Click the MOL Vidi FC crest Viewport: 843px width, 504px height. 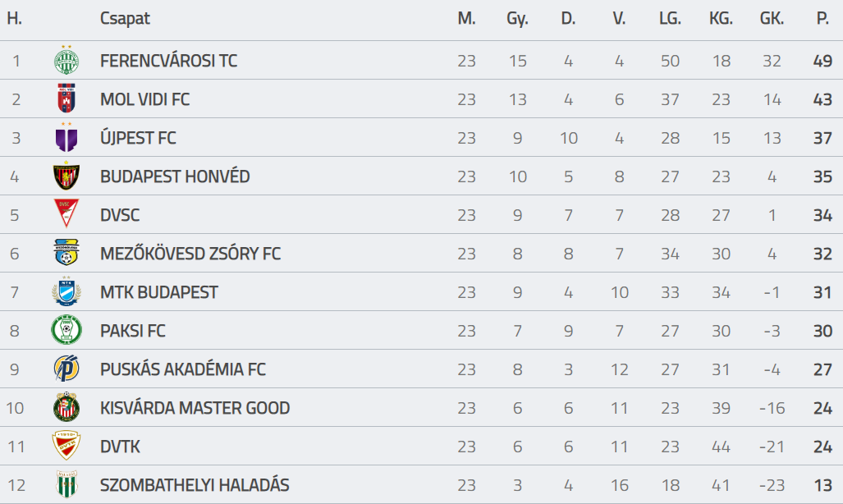(66, 99)
